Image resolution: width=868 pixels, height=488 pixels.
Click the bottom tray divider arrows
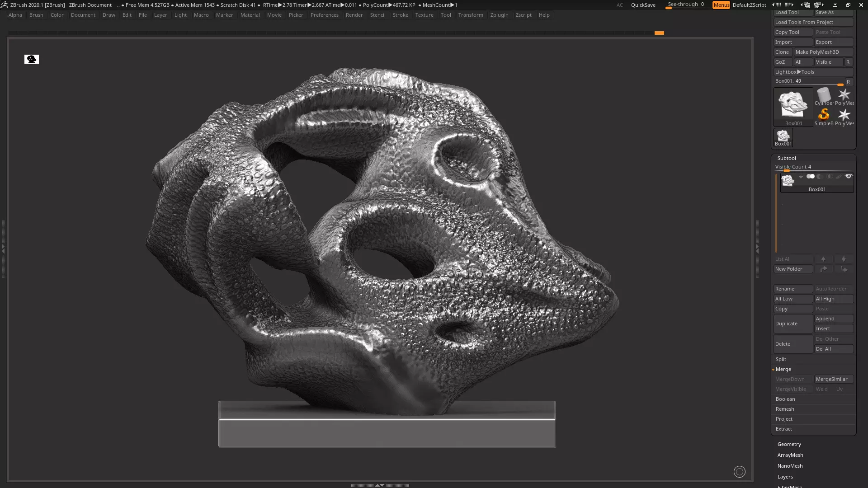(380, 485)
